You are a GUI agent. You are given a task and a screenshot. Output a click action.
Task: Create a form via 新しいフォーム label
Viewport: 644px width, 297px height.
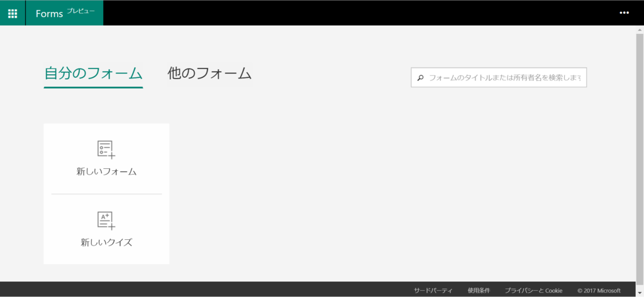click(x=106, y=172)
